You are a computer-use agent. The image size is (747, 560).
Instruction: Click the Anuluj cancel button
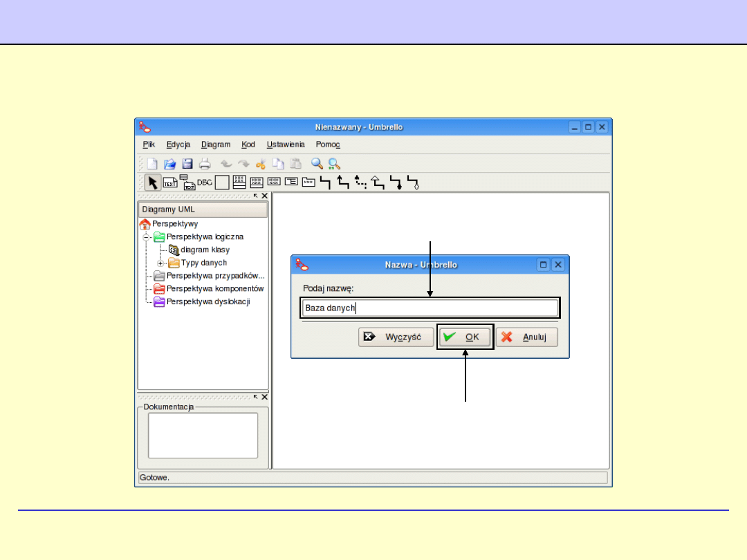tap(526, 337)
